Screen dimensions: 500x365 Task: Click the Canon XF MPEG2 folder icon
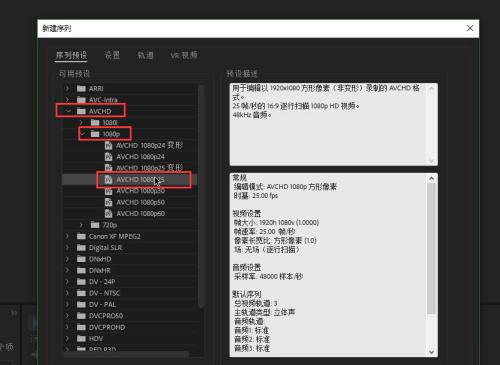(81, 236)
